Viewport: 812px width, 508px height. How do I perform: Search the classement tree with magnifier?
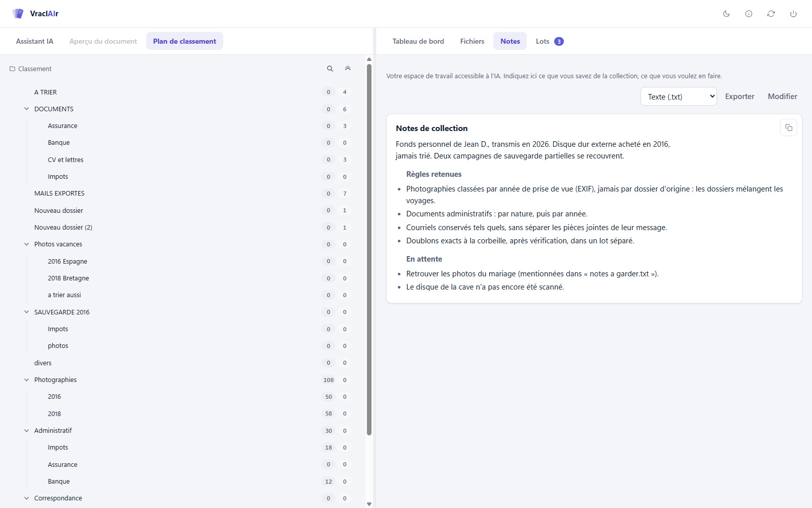point(330,69)
